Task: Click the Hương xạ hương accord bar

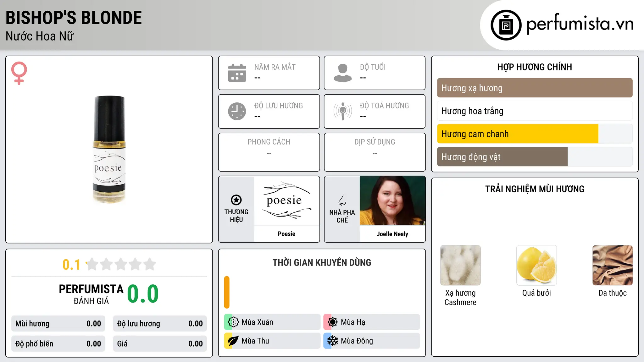Action: pos(535,88)
